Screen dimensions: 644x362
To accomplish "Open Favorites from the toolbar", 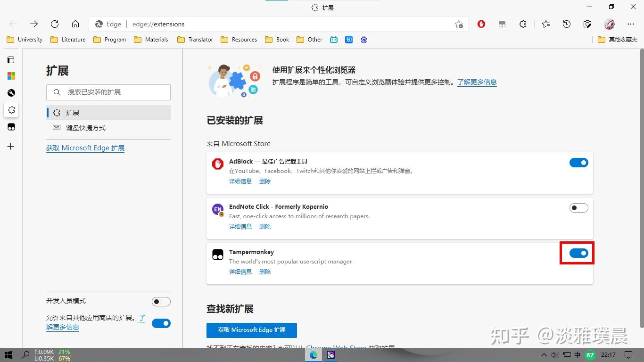I will click(x=546, y=24).
